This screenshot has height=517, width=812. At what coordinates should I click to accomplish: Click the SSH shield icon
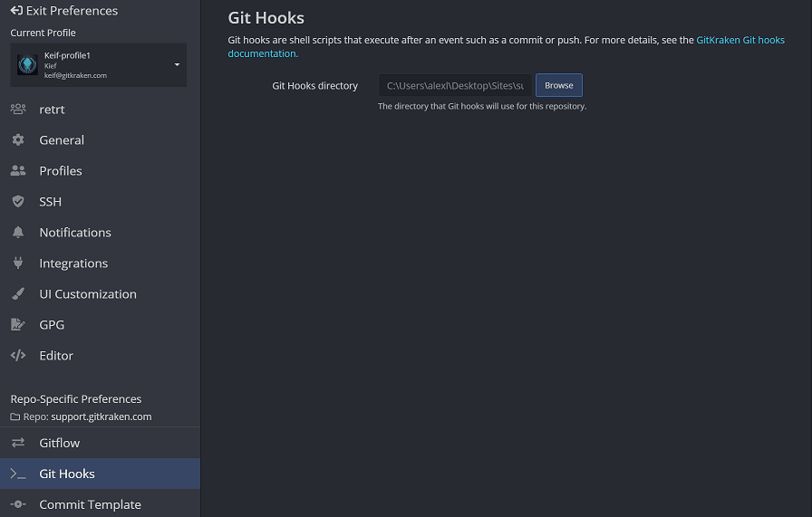(18, 202)
